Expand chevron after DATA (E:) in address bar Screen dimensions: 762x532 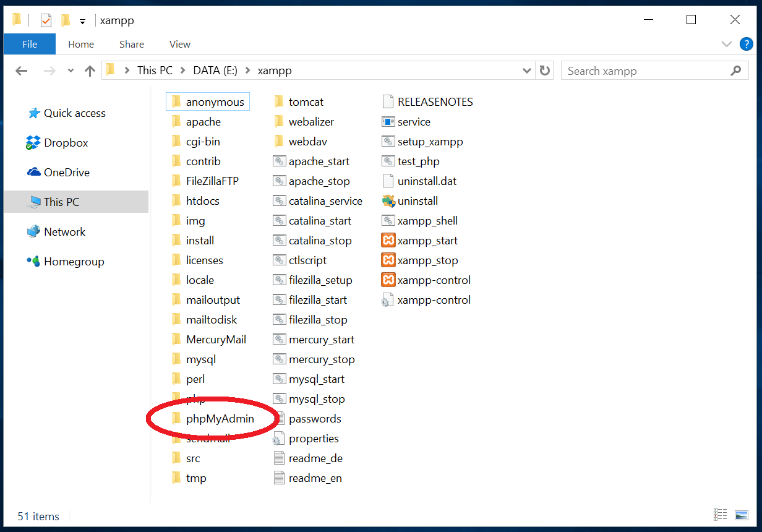[247, 71]
